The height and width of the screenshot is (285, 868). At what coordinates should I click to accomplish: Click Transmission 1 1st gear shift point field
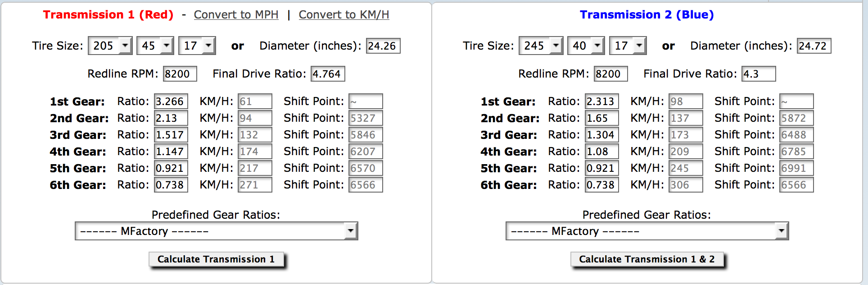[x=366, y=101]
